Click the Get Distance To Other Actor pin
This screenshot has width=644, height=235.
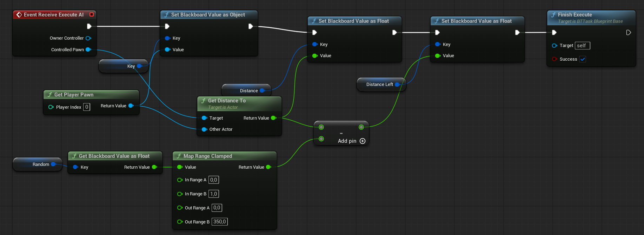point(204,129)
